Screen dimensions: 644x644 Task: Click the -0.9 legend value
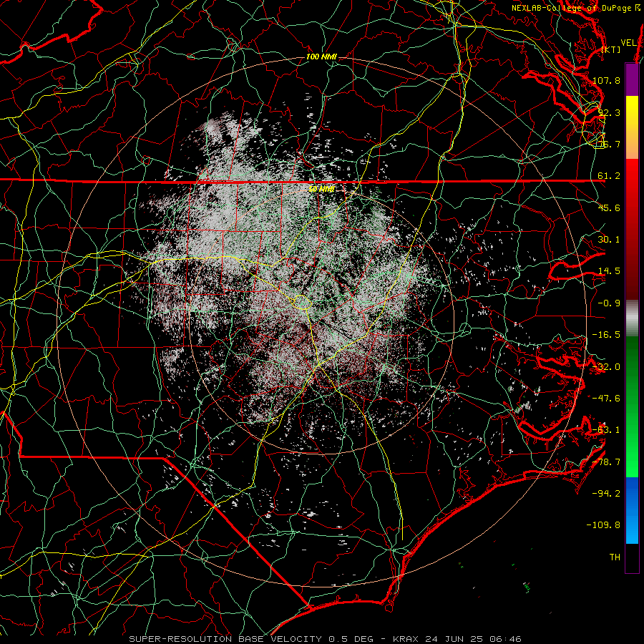pyautogui.click(x=609, y=303)
